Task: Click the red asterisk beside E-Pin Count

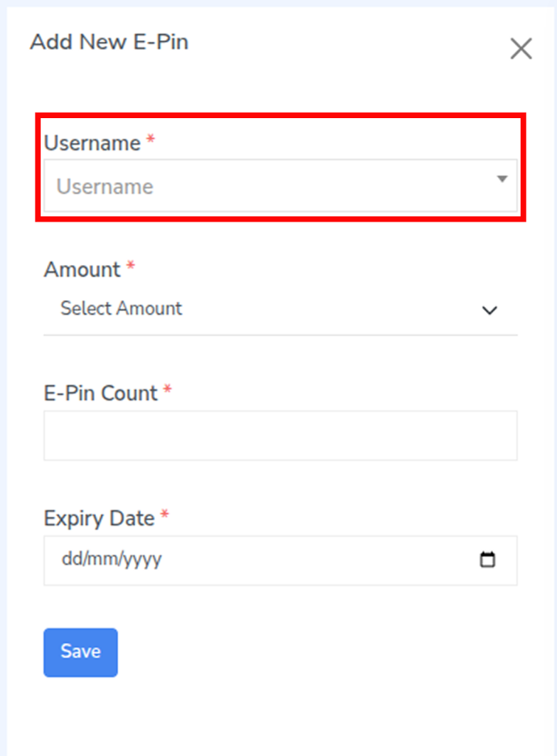Action: (167, 390)
